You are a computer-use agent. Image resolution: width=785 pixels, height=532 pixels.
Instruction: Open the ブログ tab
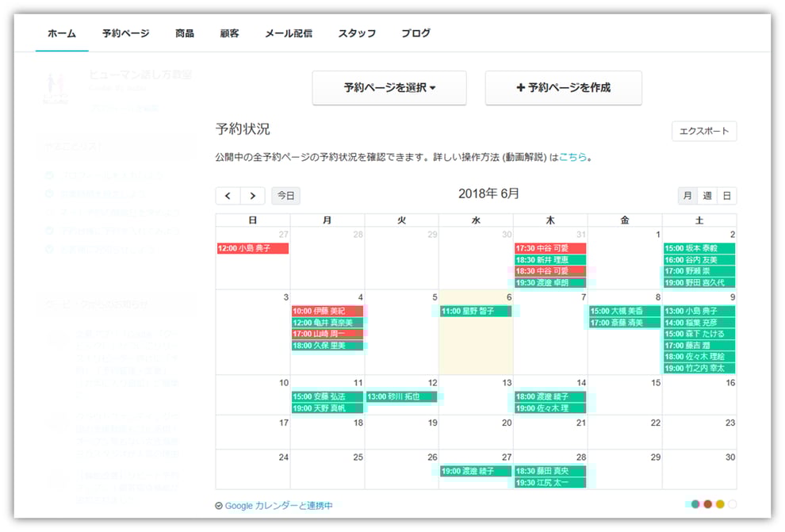click(415, 33)
